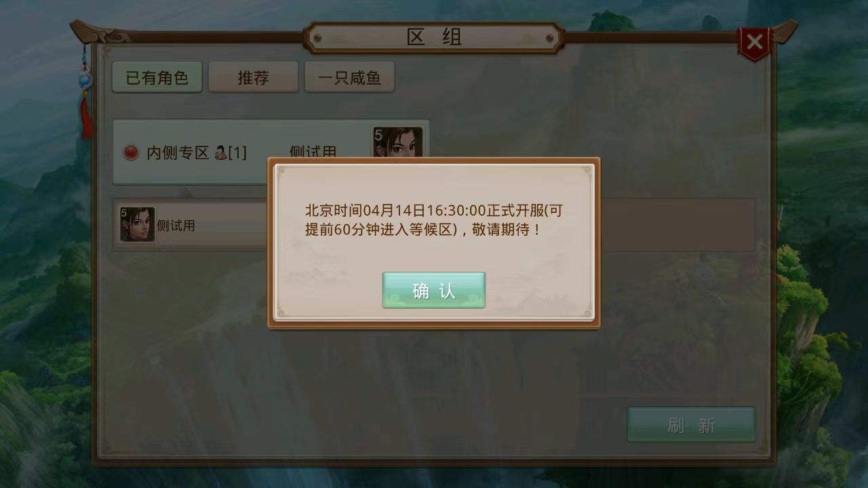Click the 侧试用 text in the server card
Screen dimensions: 868x488
click(x=313, y=152)
